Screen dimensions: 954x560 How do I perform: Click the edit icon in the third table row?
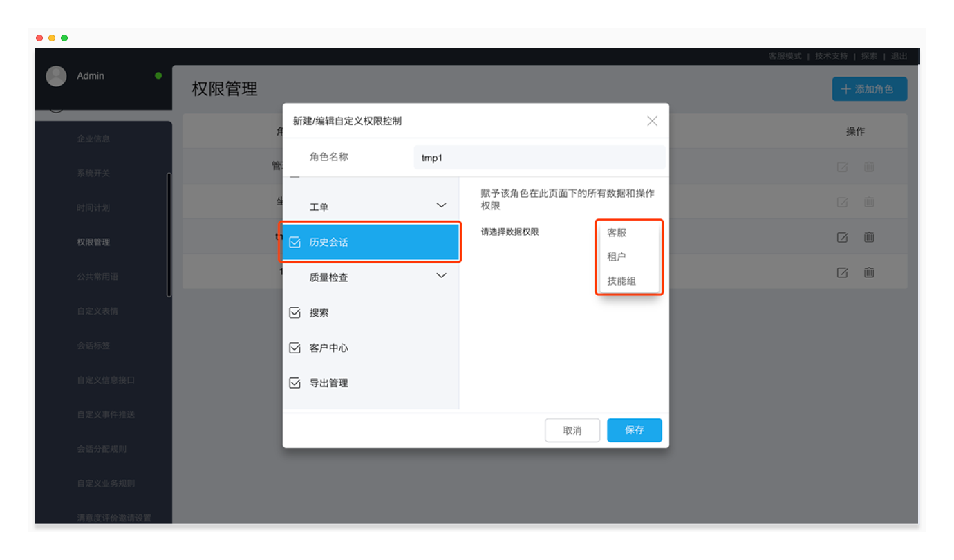coord(842,237)
